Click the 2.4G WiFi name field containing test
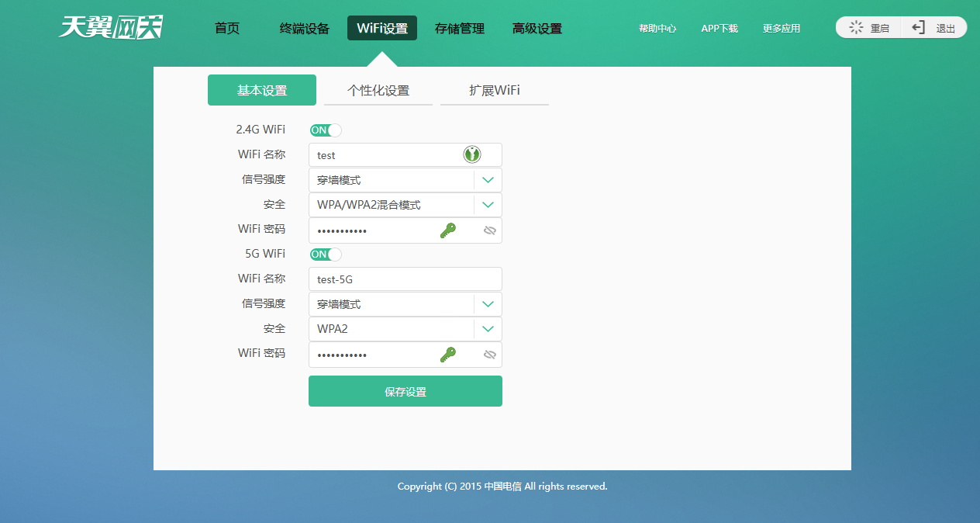Image resolution: width=980 pixels, height=523 pixels. (x=405, y=154)
